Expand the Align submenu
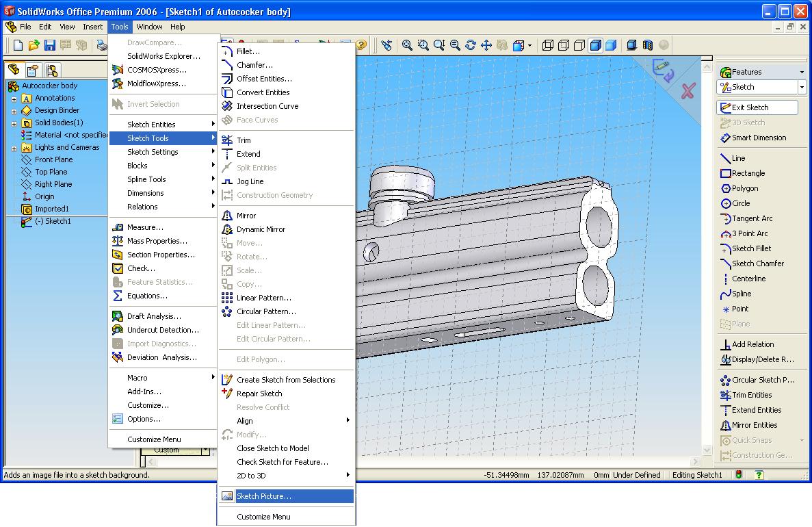This screenshot has height=527, width=812. pyautogui.click(x=287, y=421)
